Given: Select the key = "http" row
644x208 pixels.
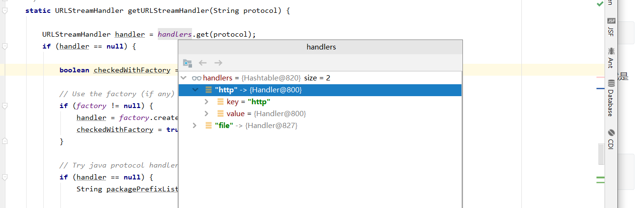Looking at the screenshot, I should pyautogui.click(x=248, y=102).
